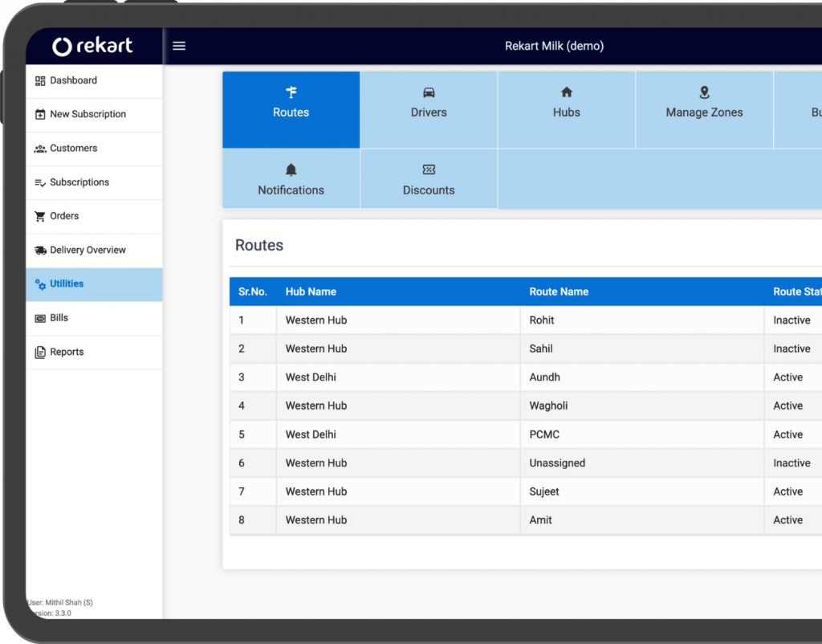The width and height of the screenshot is (822, 644).
Task: Click the Customers people icon
Action: tap(39, 148)
